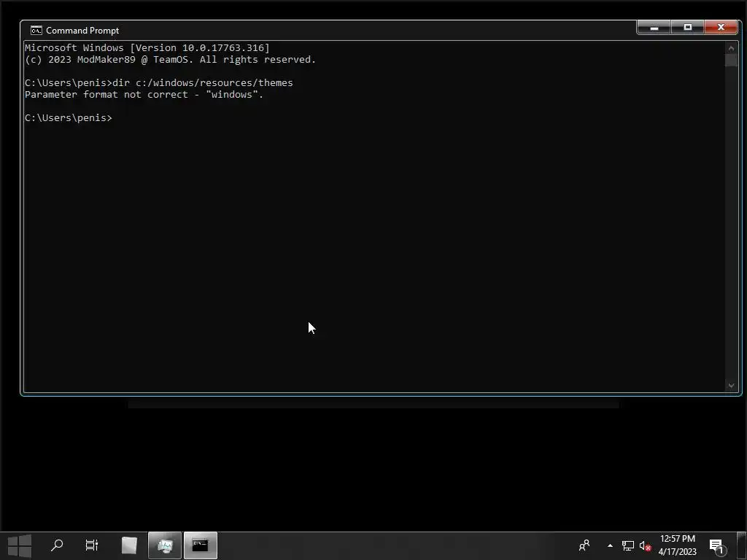Close the Command Prompt window

721,28
